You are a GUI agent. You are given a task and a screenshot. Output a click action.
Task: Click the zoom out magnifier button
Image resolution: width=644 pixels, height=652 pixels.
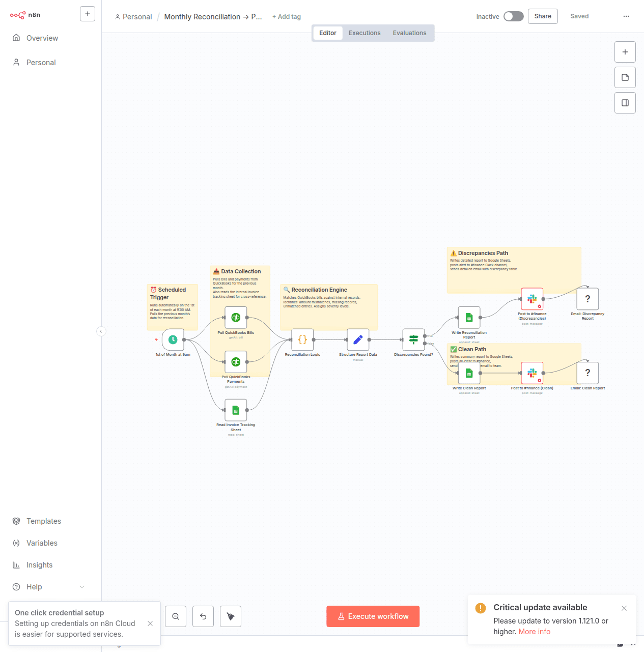(176, 616)
